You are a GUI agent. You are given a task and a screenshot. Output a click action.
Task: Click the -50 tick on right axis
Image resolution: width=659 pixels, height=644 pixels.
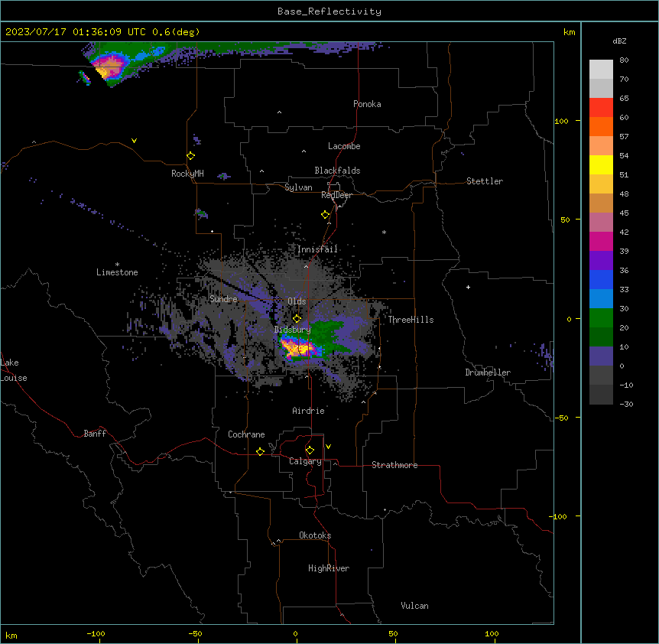tap(561, 418)
